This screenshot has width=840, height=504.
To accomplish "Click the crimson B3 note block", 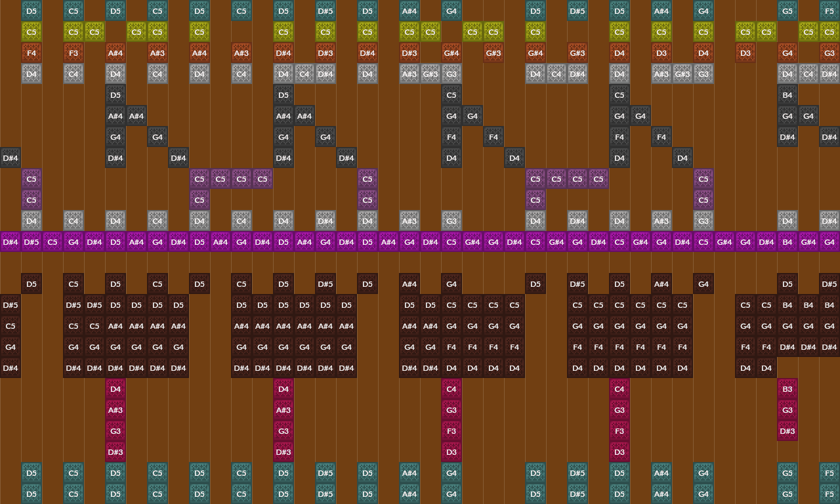I will 787,389.
